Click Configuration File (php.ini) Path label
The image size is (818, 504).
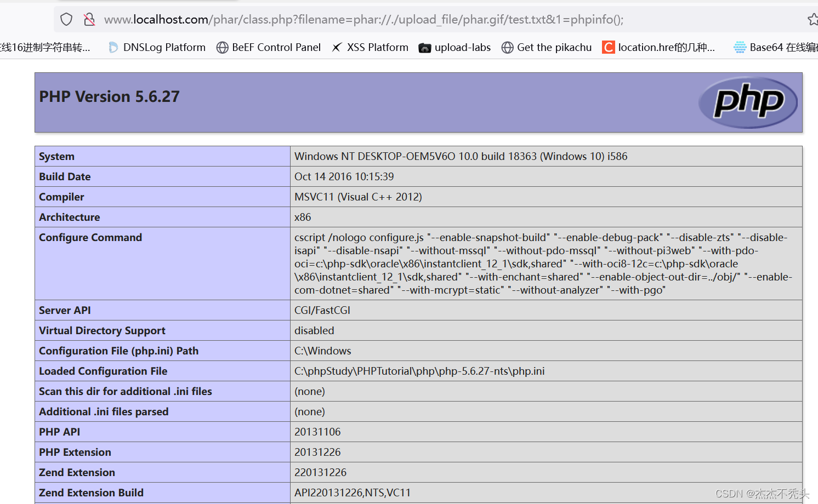118,351
